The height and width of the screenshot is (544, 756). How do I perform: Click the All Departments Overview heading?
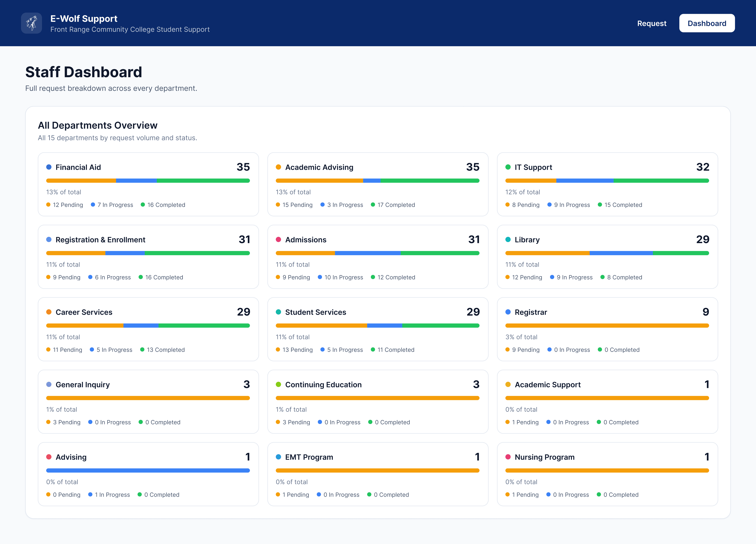pyautogui.click(x=98, y=125)
